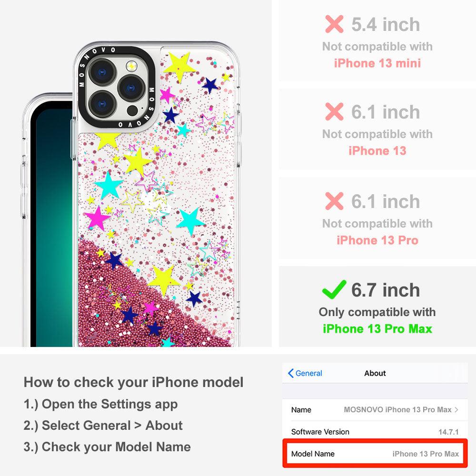The width and height of the screenshot is (476, 476).
Task: Click the How to check your iPhone model heading
Action: (x=134, y=382)
